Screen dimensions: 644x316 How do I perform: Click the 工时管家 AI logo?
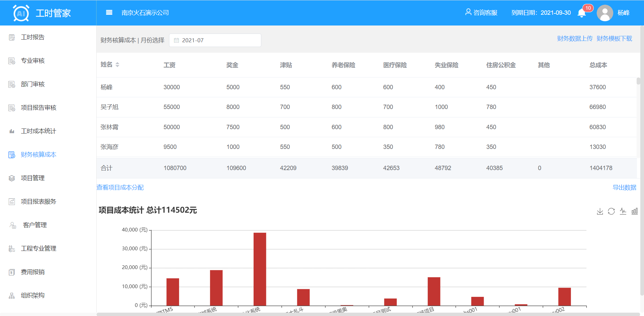pos(21,13)
